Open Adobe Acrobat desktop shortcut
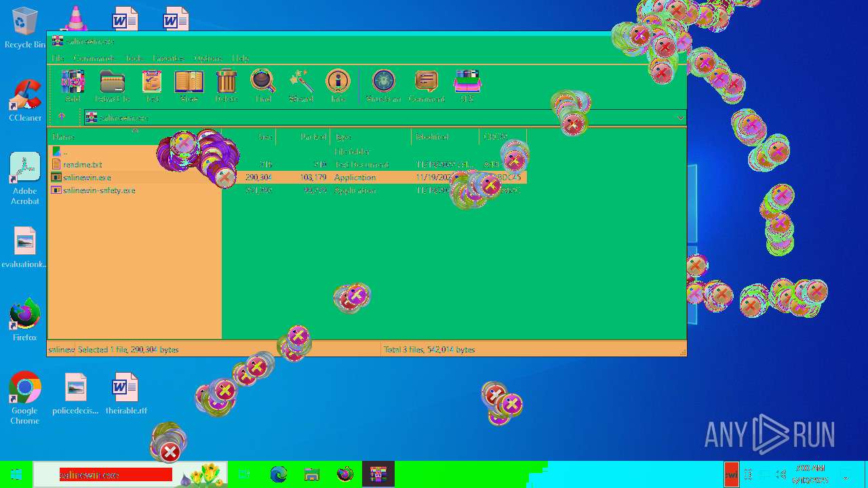The width and height of the screenshot is (868, 488). coord(25,178)
